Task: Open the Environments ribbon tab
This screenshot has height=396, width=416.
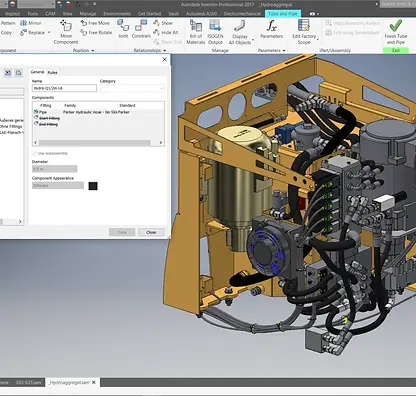Action: (x=117, y=14)
